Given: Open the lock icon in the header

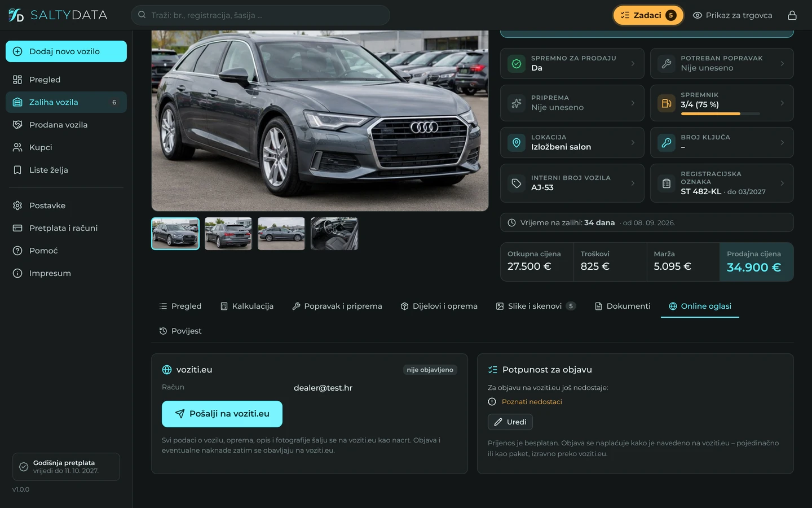Looking at the screenshot, I should coord(792,15).
